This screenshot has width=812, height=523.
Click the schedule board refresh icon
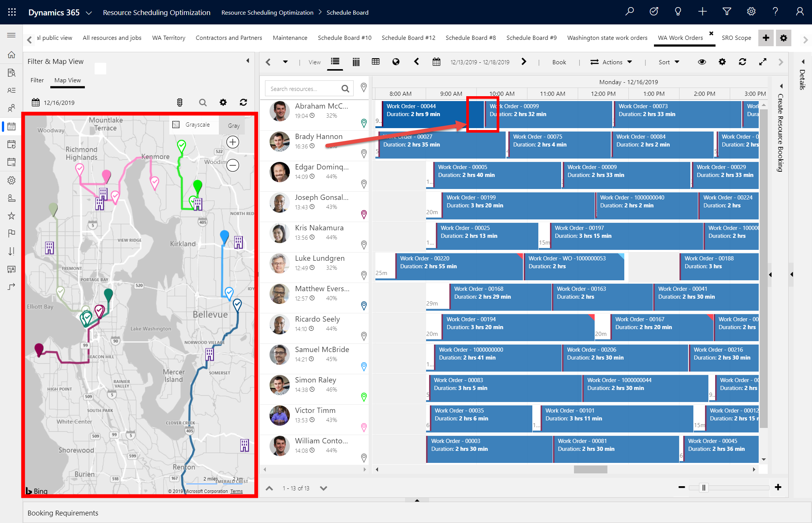(743, 62)
